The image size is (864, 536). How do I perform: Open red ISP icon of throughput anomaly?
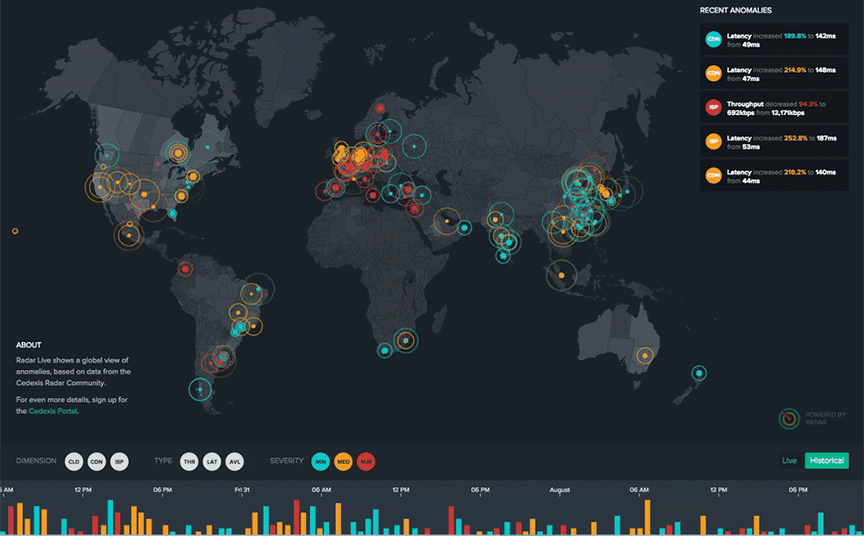pos(714,107)
